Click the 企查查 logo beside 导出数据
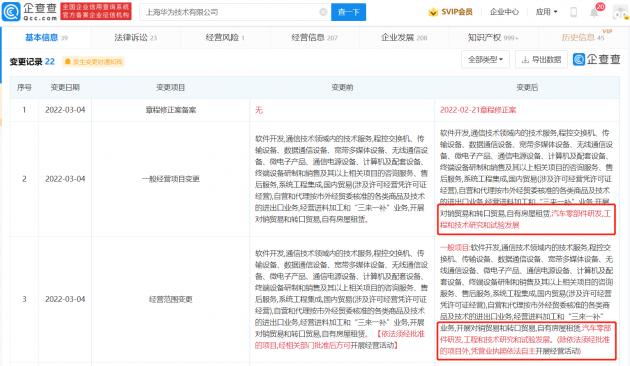Viewport: 630px width, 366px height. click(597, 59)
